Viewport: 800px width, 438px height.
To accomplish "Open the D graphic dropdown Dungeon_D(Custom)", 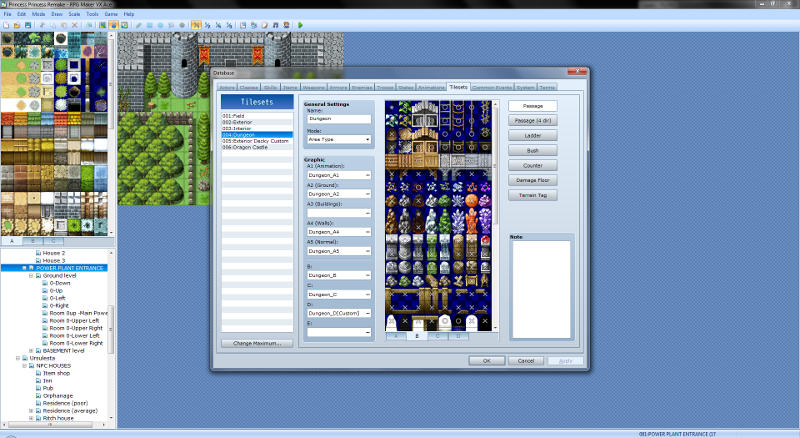I will point(339,313).
